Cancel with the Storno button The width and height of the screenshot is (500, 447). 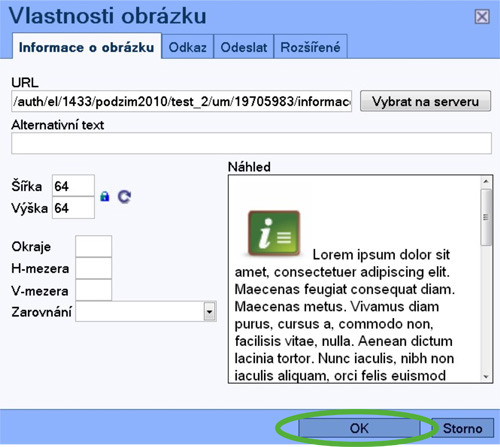point(463,428)
